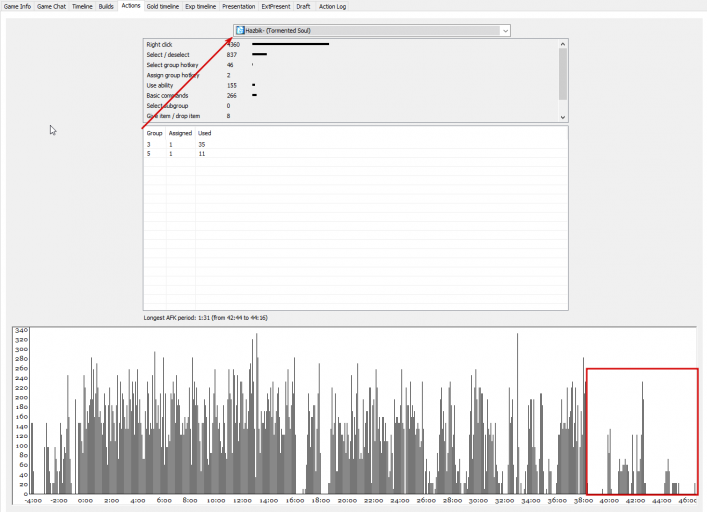This screenshot has width=707, height=512.
Task: Select the group 5 row
Action: coord(356,154)
